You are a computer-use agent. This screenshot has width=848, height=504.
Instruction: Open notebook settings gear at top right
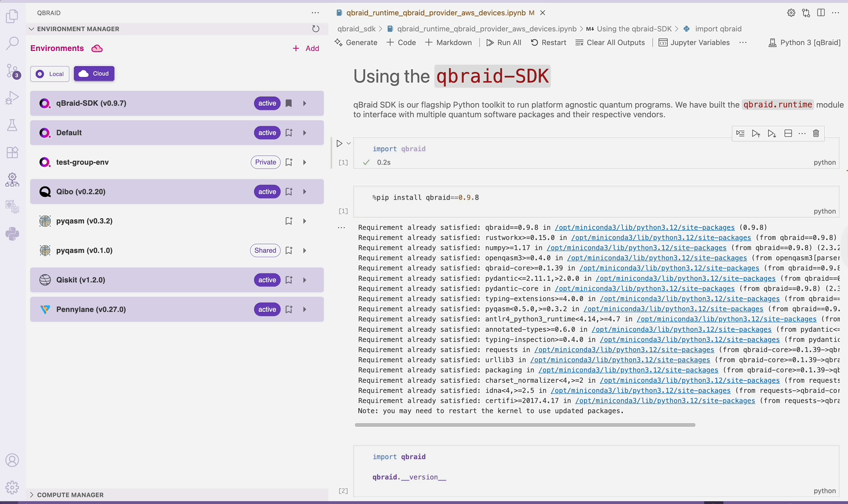pyautogui.click(x=791, y=13)
